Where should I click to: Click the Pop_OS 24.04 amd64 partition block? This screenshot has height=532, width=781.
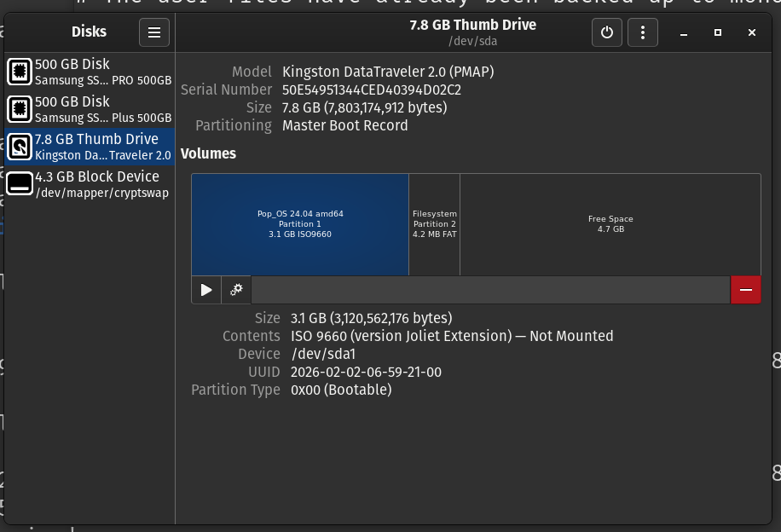[x=299, y=224]
